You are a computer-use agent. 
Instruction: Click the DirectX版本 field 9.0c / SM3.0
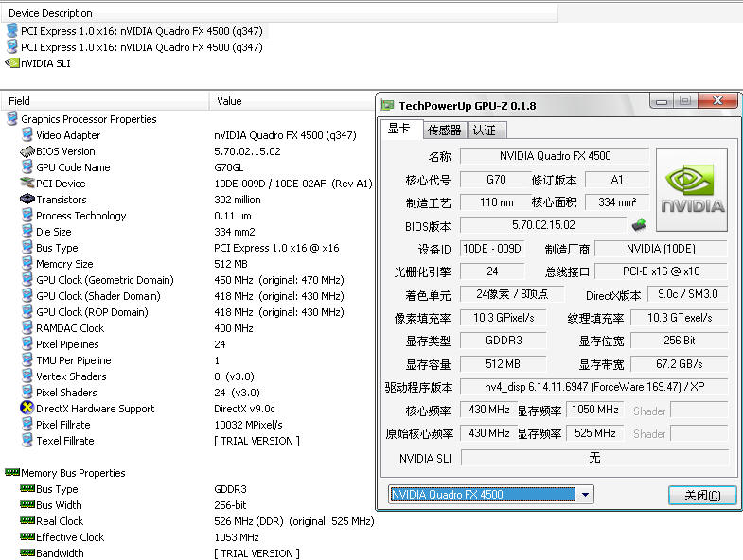(x=687, y=294)
